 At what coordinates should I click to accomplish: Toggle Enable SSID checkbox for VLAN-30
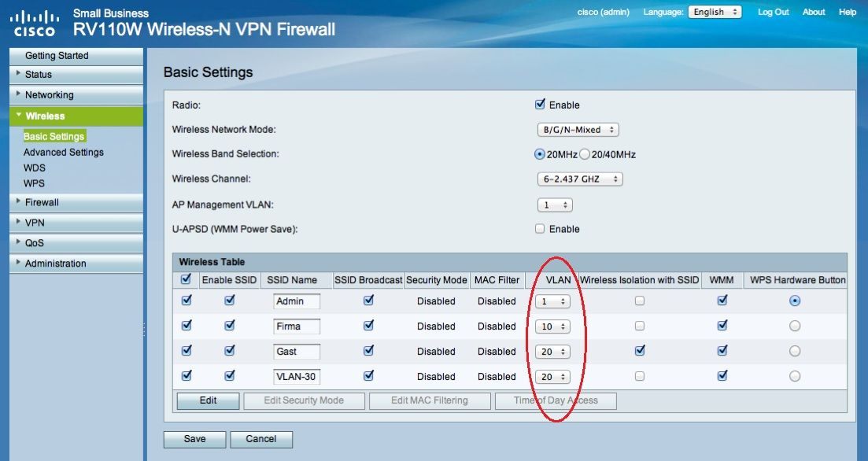[x=229, y=376]
